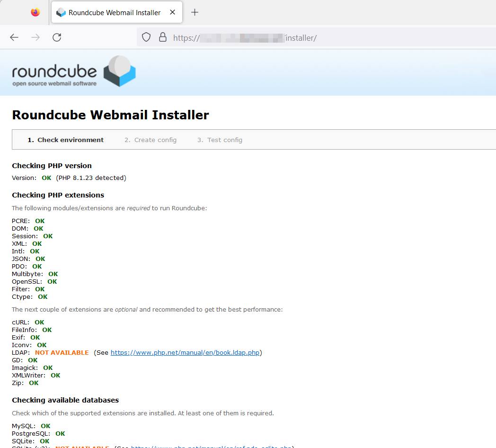Select step 1 Check environment

click(65, 140)
